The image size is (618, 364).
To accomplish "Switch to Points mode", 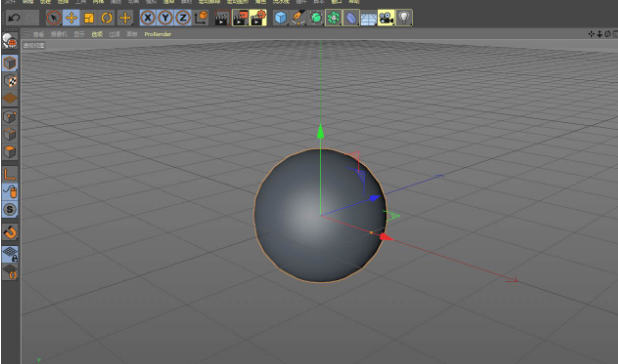I will [9, 117].
